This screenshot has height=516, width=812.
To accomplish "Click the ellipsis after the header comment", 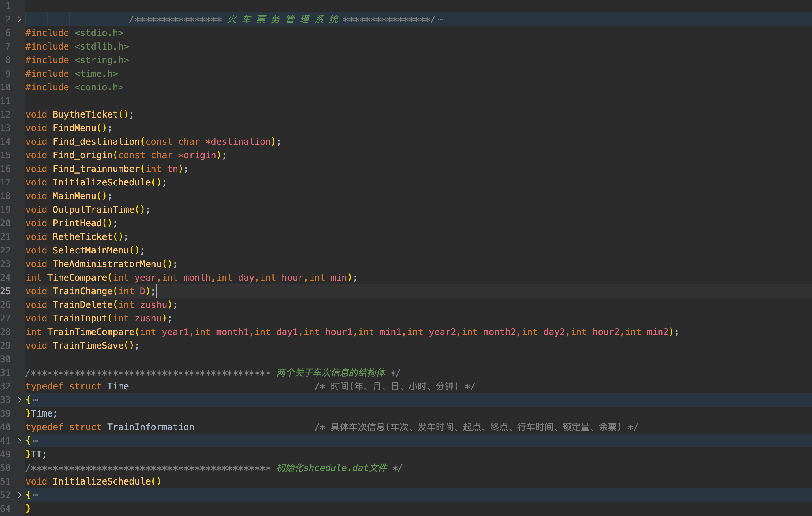I will click(440, 20).
